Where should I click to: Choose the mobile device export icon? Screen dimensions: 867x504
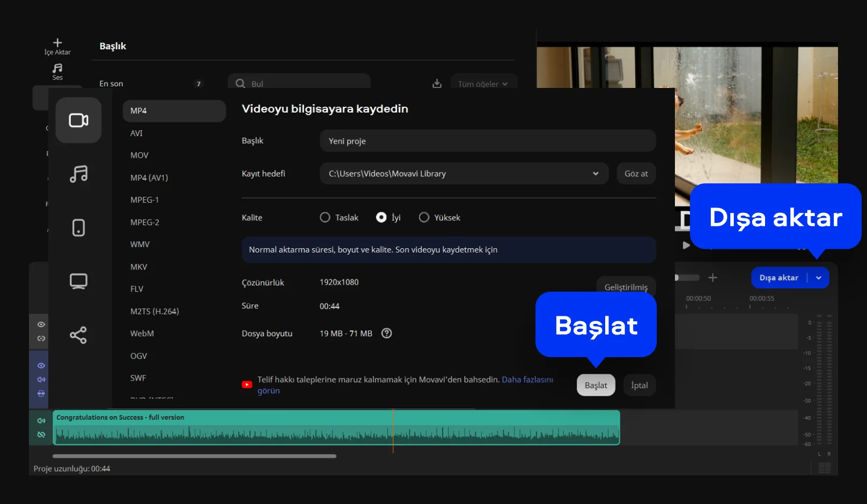tap(78, 227)
